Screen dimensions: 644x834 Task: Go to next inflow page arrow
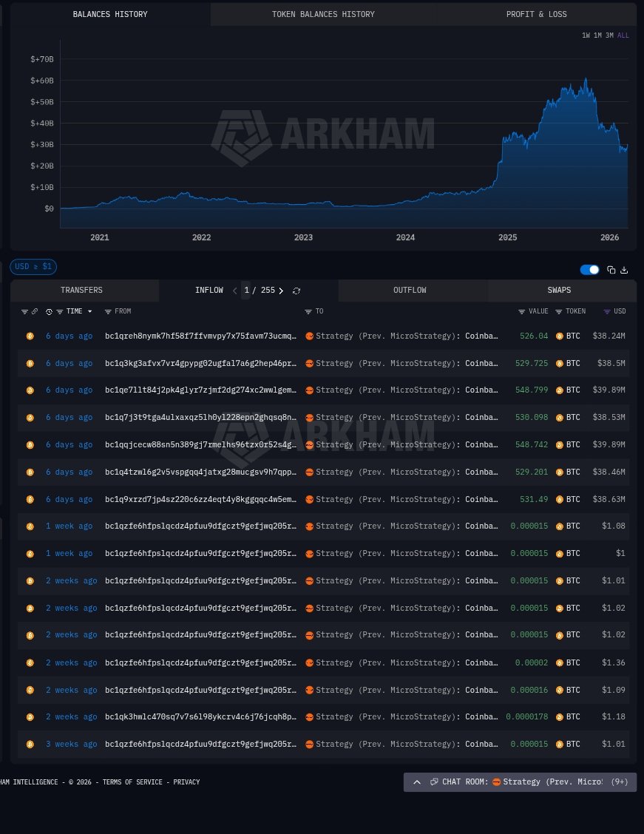(281, 291)
